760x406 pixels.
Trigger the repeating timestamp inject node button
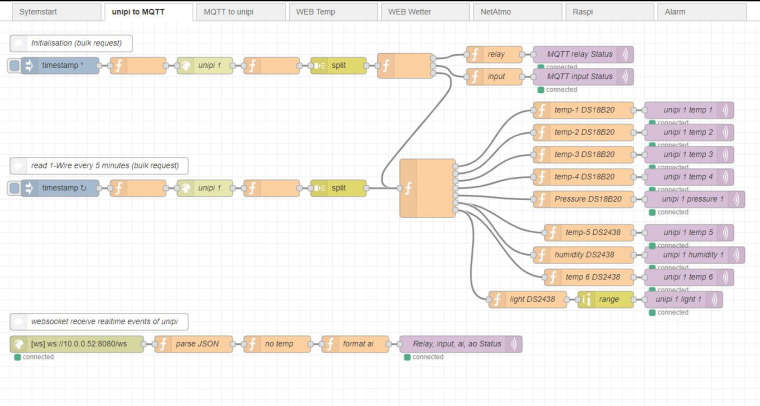pos(14,188)
